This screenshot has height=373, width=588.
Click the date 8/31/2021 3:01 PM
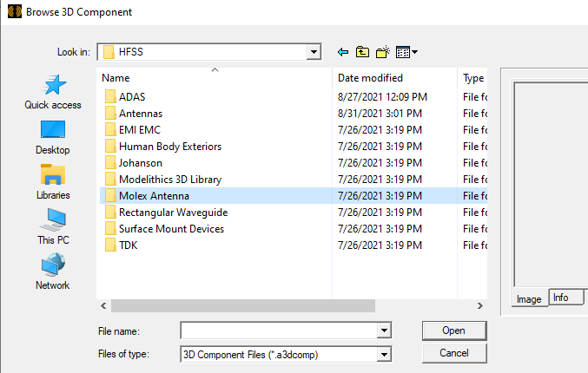pyautogui.click(x=380, y=113)
